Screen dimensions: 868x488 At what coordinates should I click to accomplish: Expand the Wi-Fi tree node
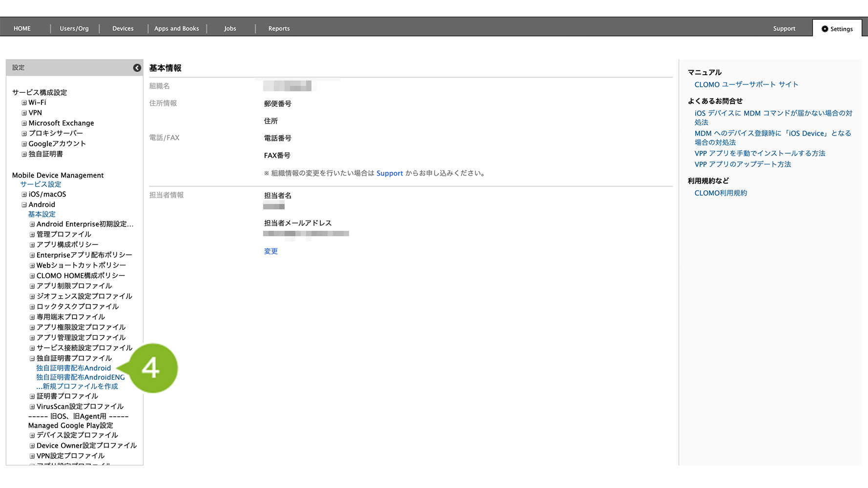point(24,103)
